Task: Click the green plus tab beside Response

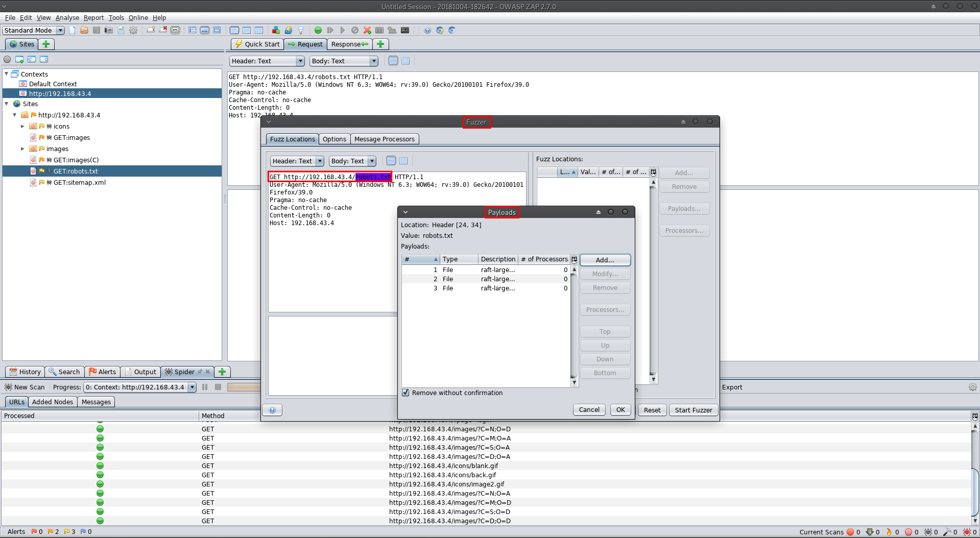Action: [x=380, y=44]
